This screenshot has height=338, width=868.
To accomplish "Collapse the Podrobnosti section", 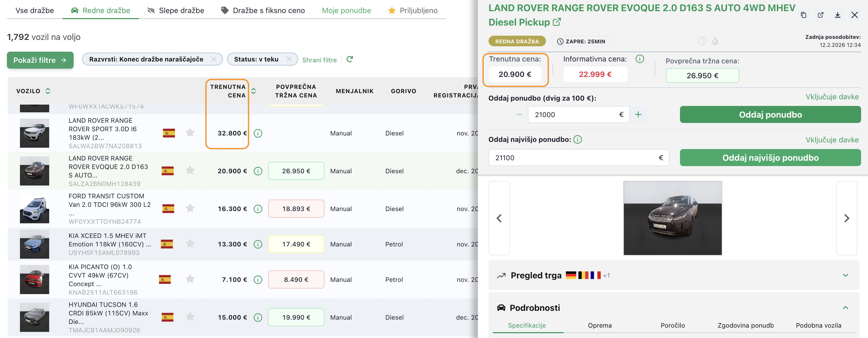I will coord(845,308).
